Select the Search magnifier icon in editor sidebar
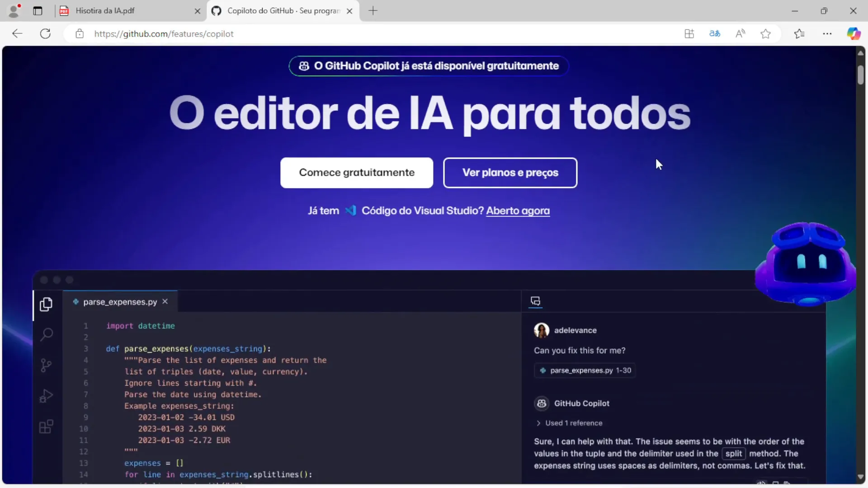 [46, 334]
